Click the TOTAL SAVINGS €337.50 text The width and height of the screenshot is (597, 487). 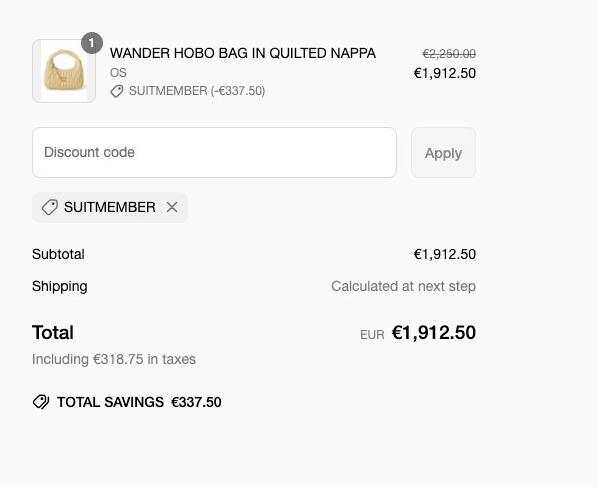(139, 402)
